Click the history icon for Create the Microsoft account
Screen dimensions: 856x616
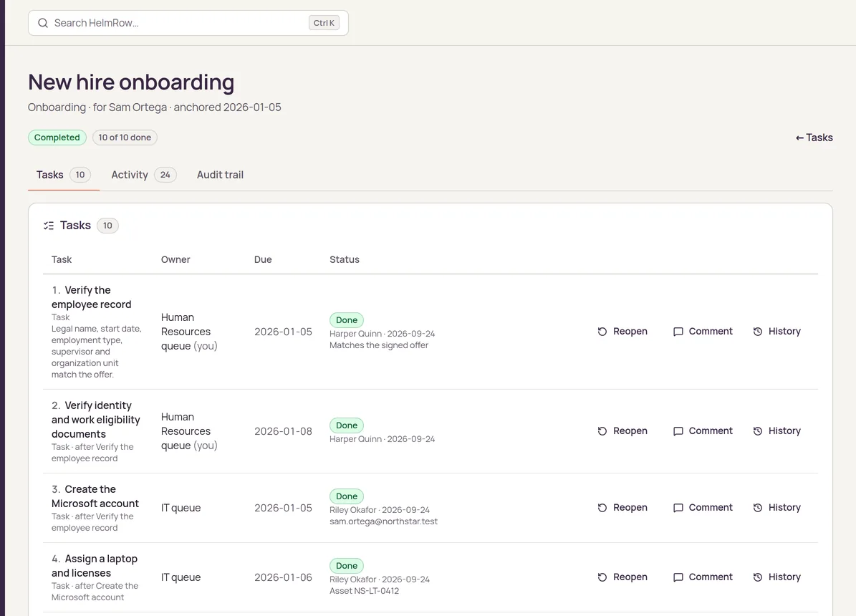tap(758, 508)
